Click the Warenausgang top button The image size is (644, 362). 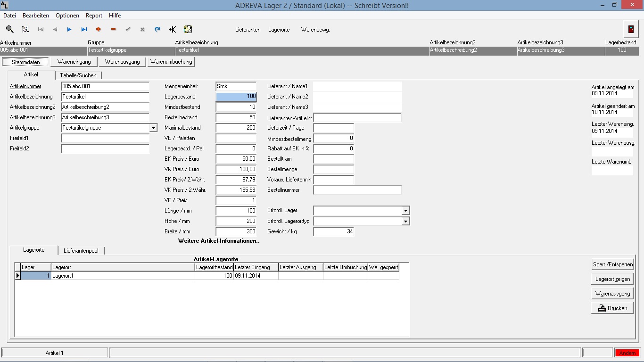pos(123,62)
